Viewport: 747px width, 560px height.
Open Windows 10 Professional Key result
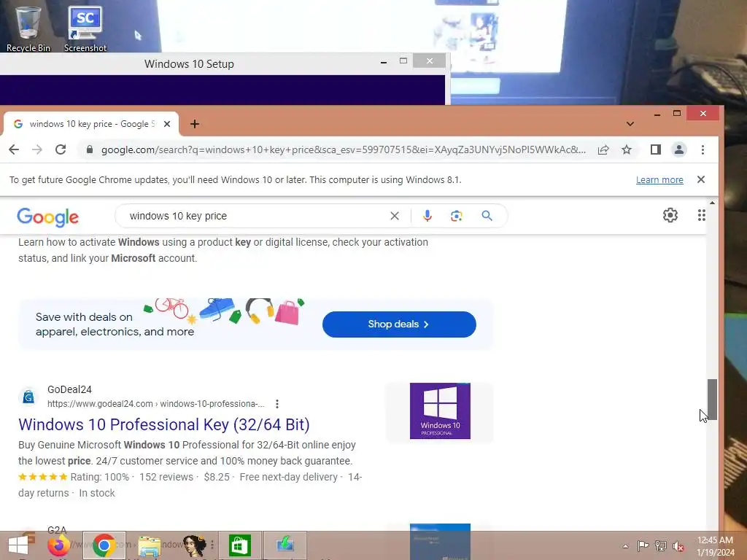coord(164,424)
